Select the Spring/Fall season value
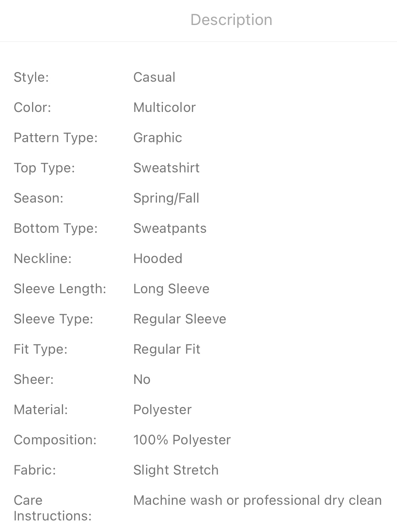The image size is (397, 532). [166, 198]
